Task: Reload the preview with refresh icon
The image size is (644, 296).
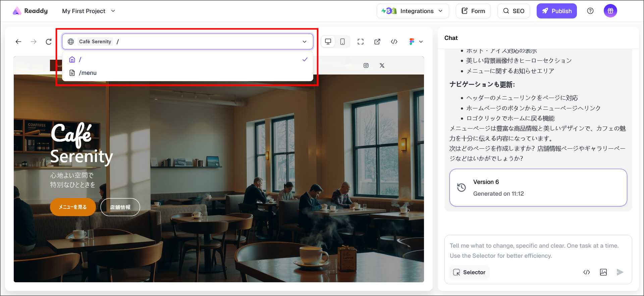Action: point(49,42)
